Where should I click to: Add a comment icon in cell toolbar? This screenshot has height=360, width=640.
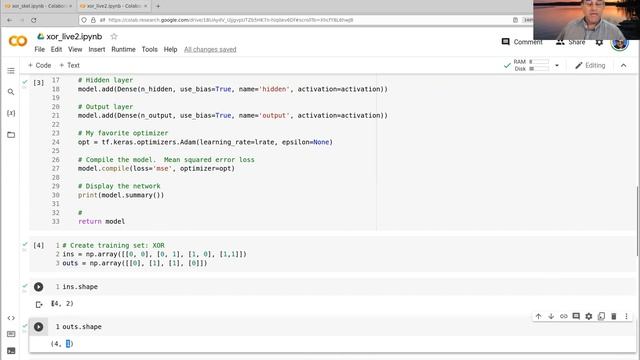click(576, 316)
